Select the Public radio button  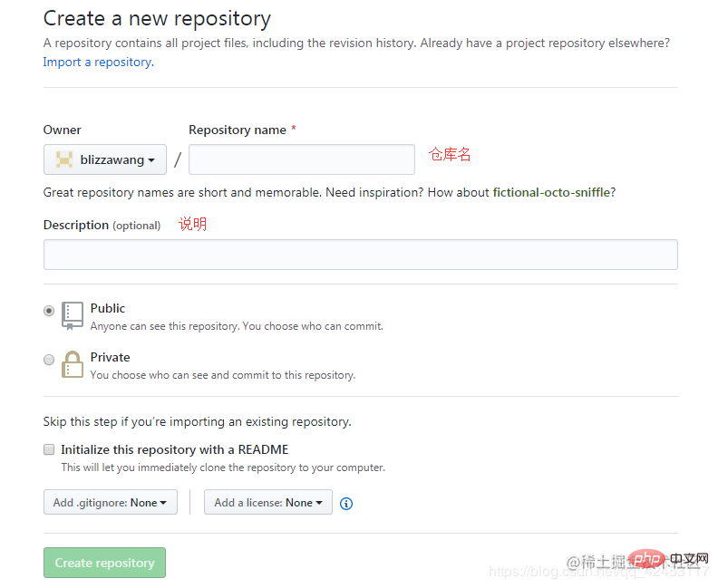tap(49, 311)
